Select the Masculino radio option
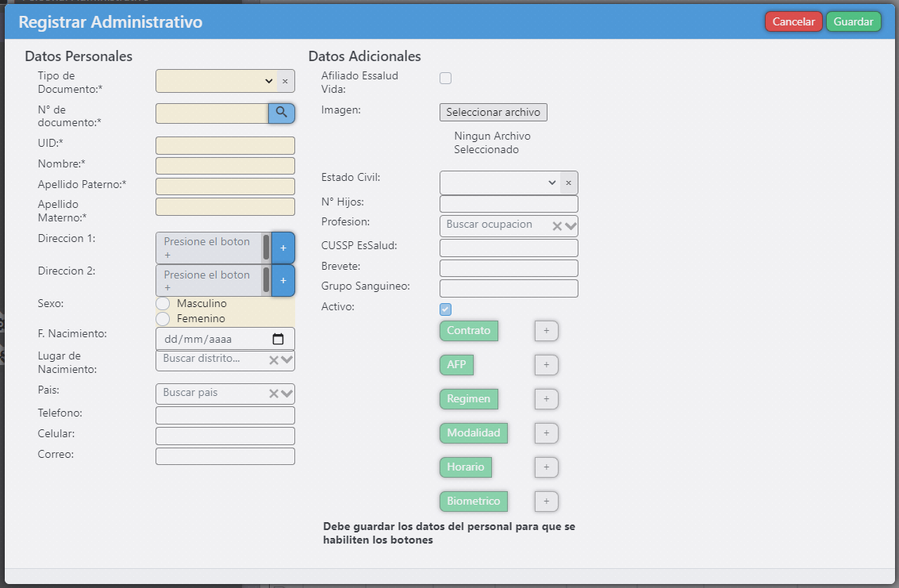 click(x=163, y=304)
